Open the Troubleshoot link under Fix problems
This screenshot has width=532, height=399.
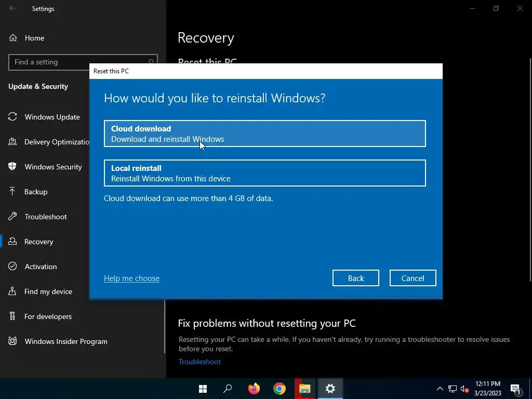point(199,362)
